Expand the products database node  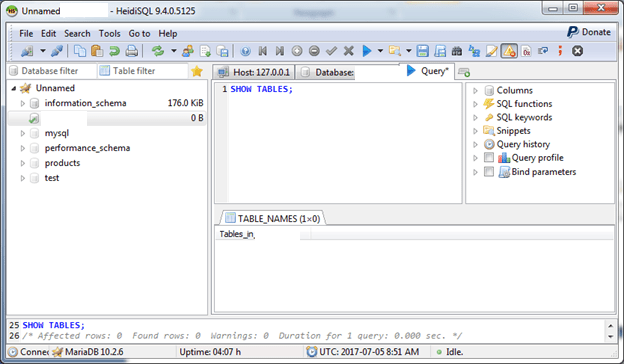pyautogui.click(x=23, y=163)
